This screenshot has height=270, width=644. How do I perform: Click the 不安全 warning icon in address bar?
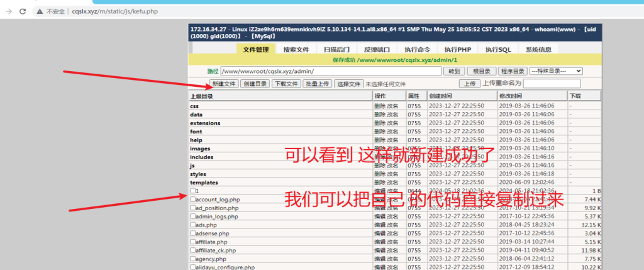point(40,11)
